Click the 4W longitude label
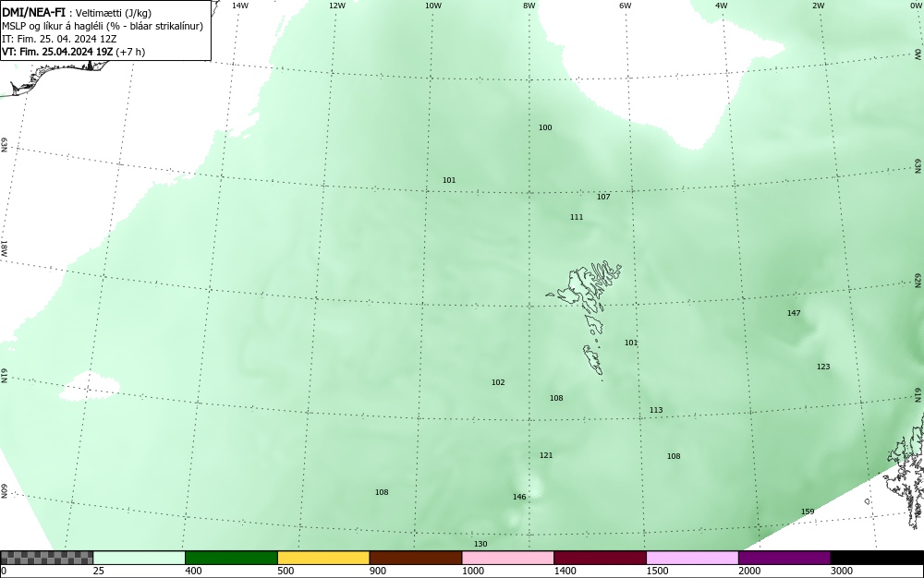Screen dimensions: 924x578 722,6
